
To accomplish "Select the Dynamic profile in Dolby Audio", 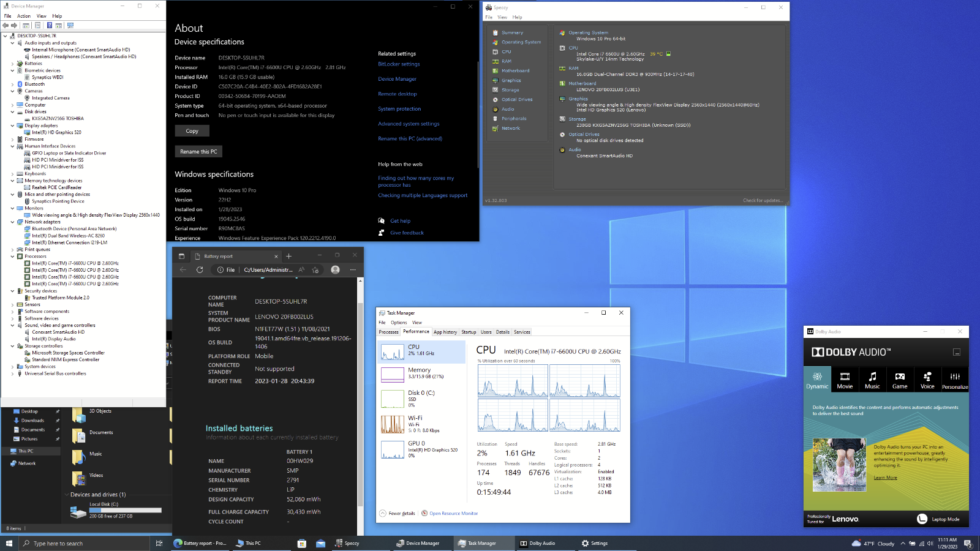I will 817,380.
